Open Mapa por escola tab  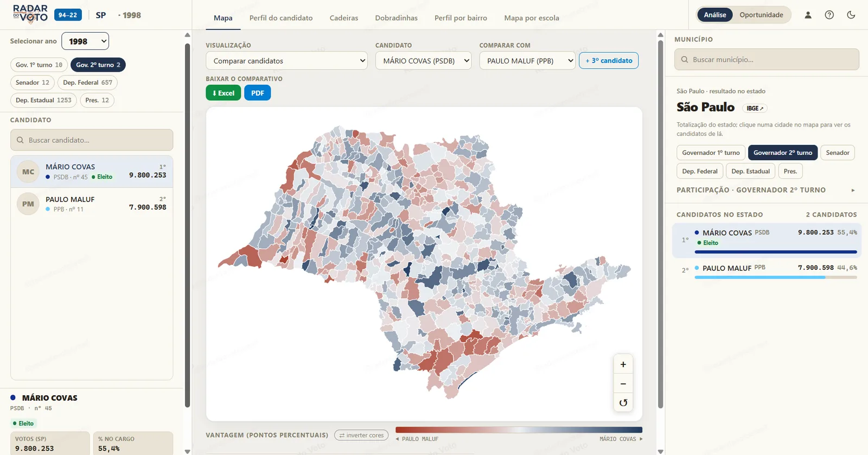tap(532, 18)
